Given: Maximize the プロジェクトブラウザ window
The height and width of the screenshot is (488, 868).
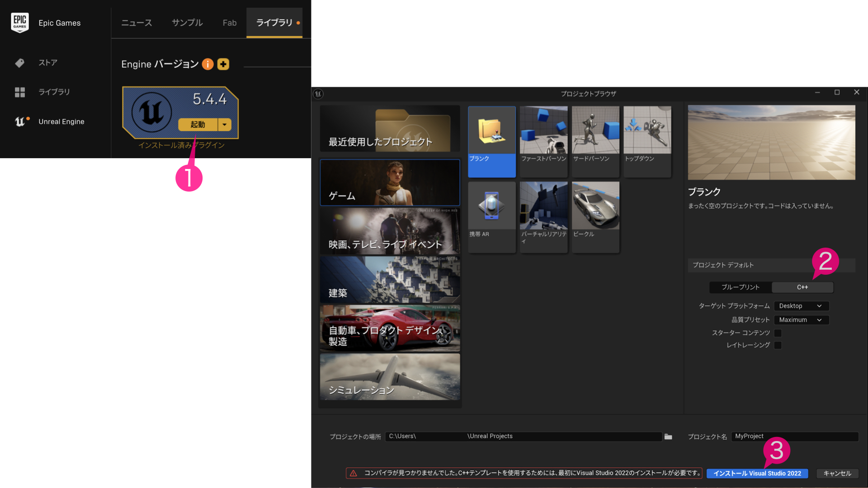Looking at the screenshot, I should click(x=837, y=92).
